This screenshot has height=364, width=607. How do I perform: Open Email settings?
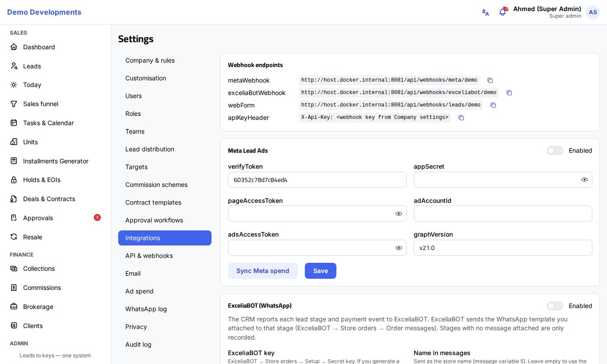[x=165, y=273]
